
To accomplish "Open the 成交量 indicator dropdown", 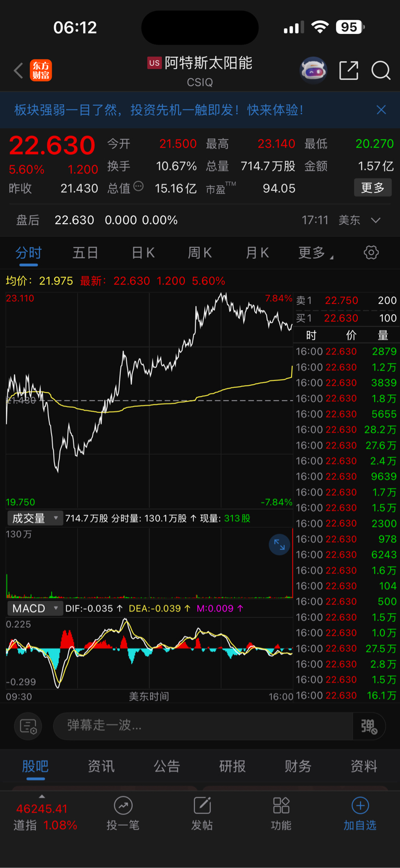I will [35, 518].
